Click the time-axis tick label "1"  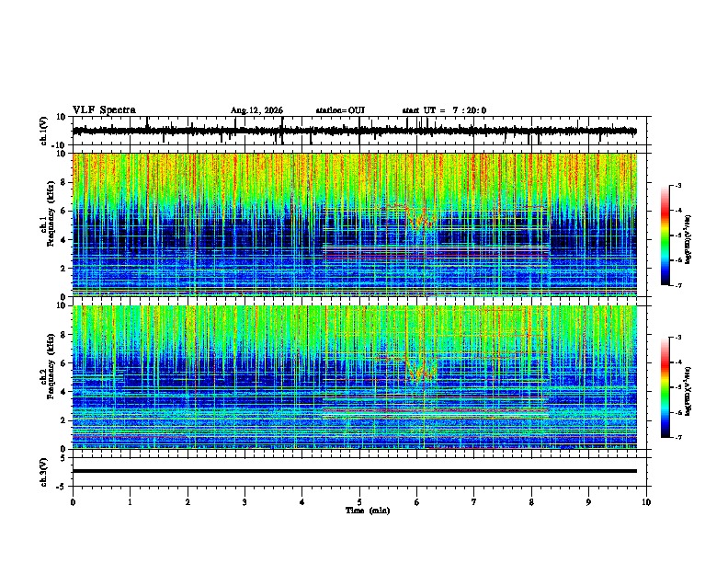[130, 502]
